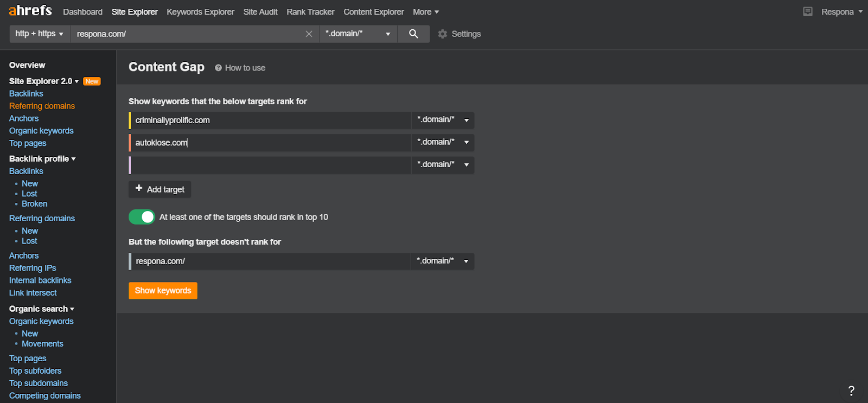Click the Add target button

[x=159, y=189]
